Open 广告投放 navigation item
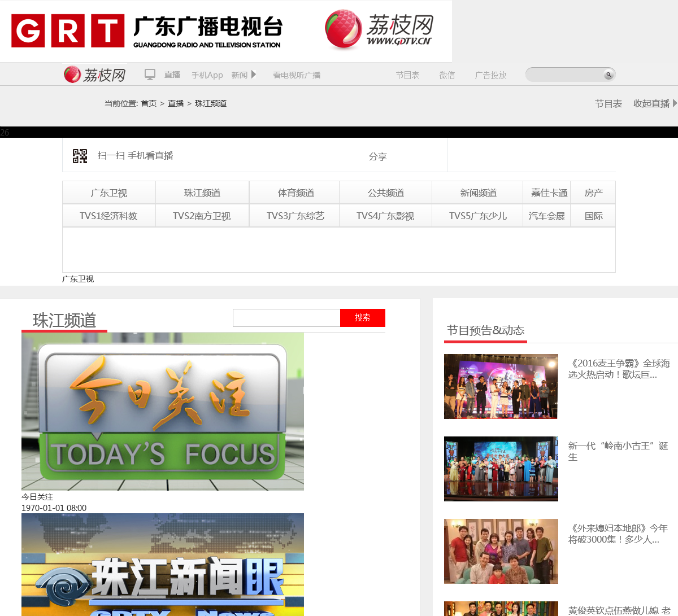The image size is (678, 616). click(490, 75)
